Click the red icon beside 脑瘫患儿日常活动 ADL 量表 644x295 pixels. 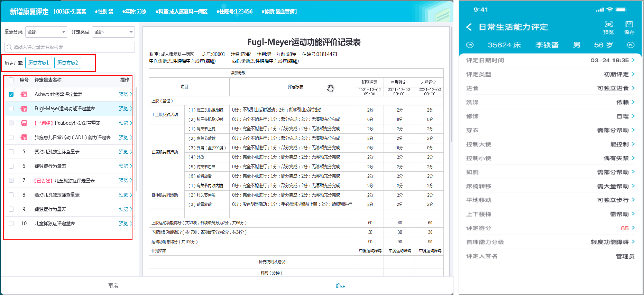[x=24, y=137]
